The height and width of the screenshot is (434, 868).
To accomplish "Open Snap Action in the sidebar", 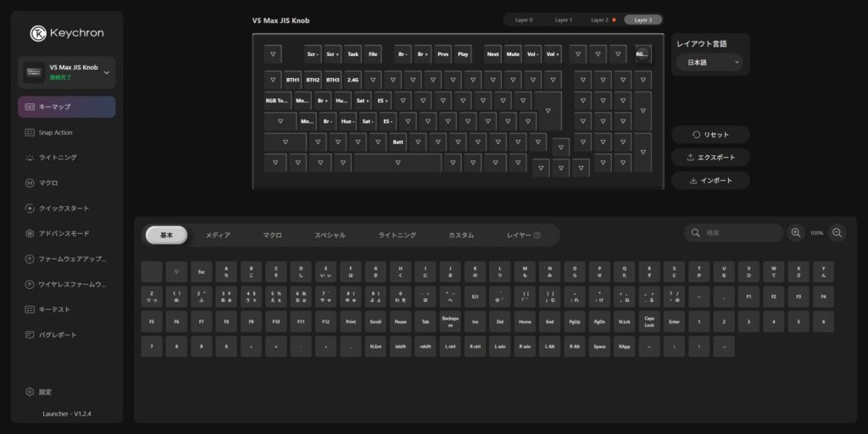I will tap(56, 132).
